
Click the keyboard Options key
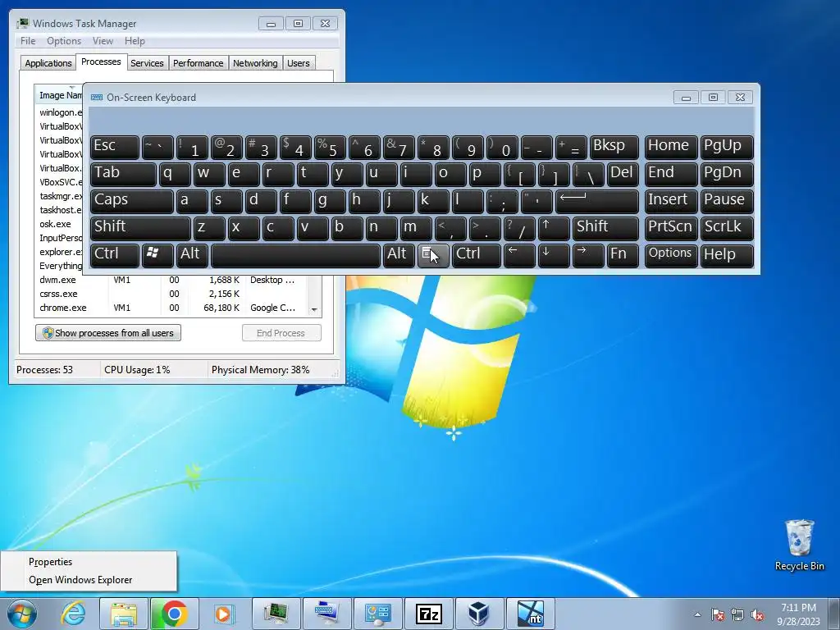pos(670,255)
